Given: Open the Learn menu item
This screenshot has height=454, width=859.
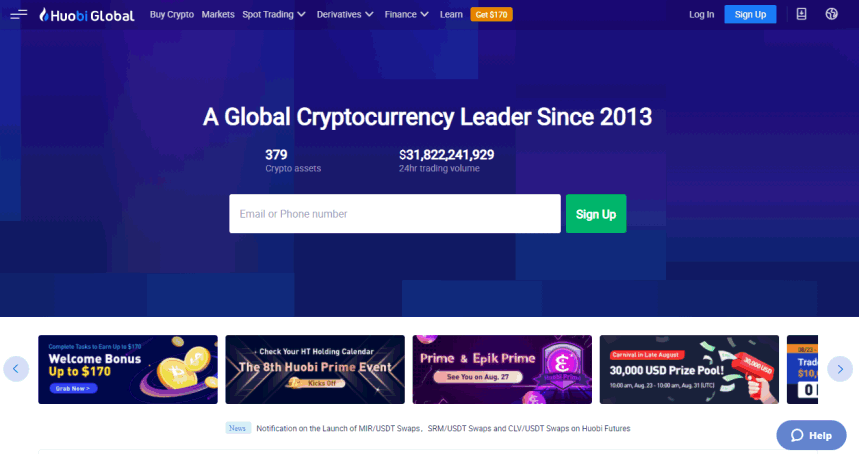Looking at the screenshot, I should point(451,14).
